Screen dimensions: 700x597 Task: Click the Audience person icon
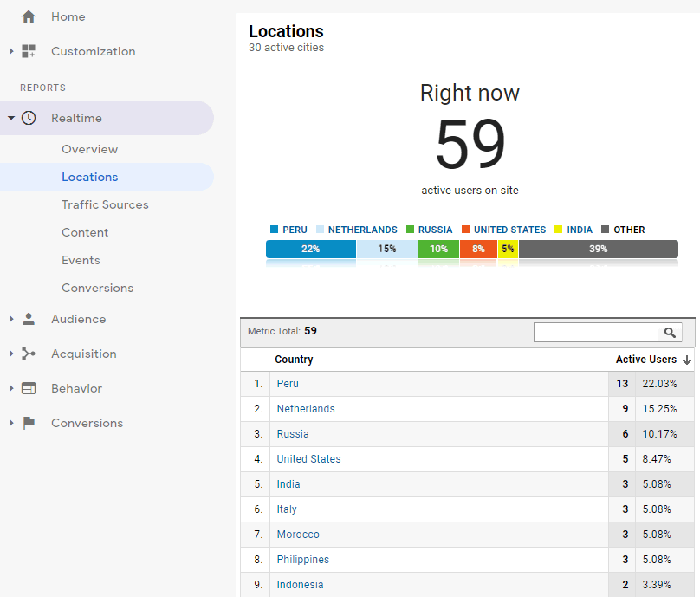29,319
